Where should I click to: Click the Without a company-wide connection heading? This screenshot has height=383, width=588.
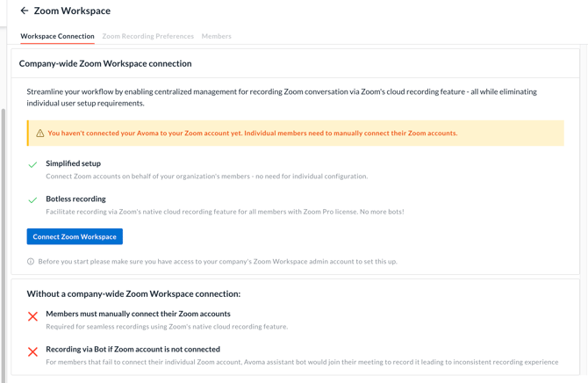pos(133,294)
